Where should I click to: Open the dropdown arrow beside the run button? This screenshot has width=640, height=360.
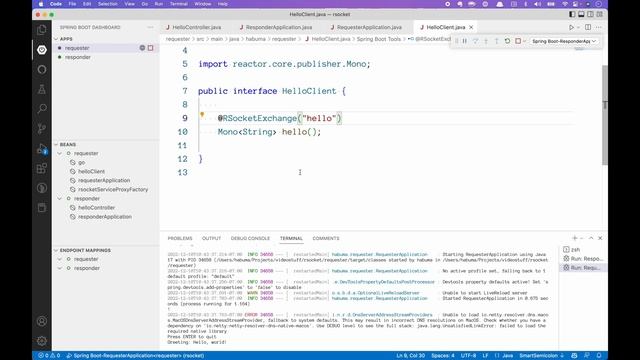point(578,27)
